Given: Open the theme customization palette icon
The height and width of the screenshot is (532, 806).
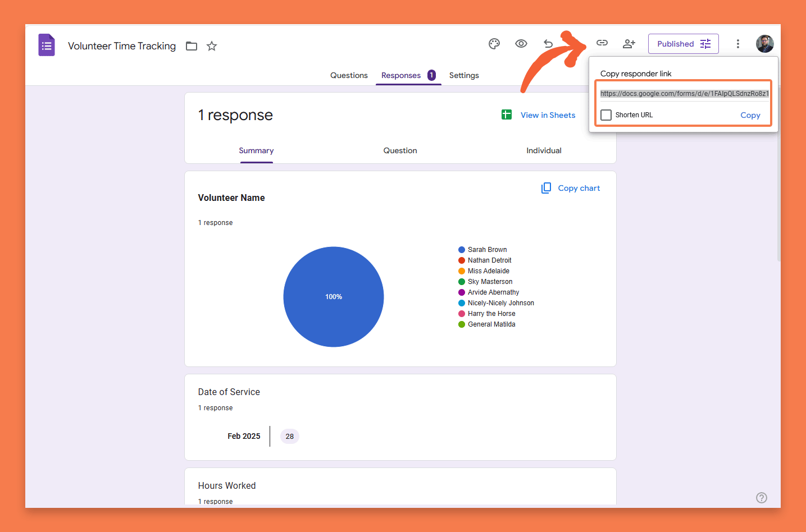Looking at the screenshot, I should click(x=494, y=44).
